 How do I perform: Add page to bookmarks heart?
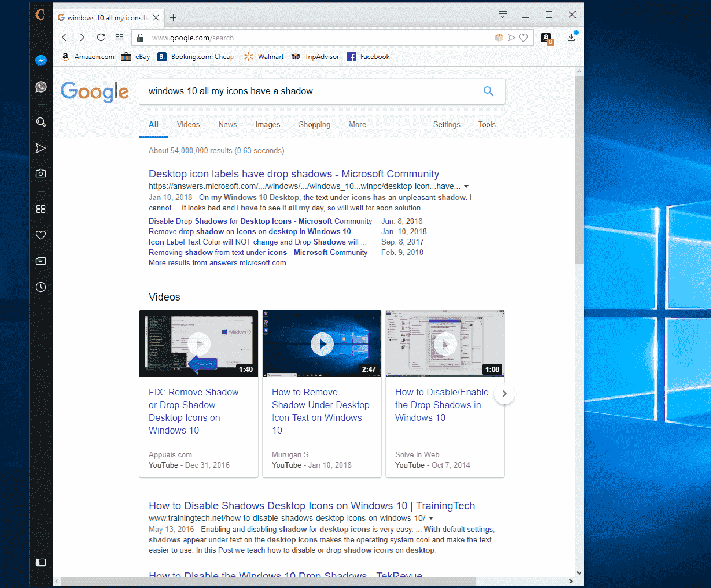523,38
